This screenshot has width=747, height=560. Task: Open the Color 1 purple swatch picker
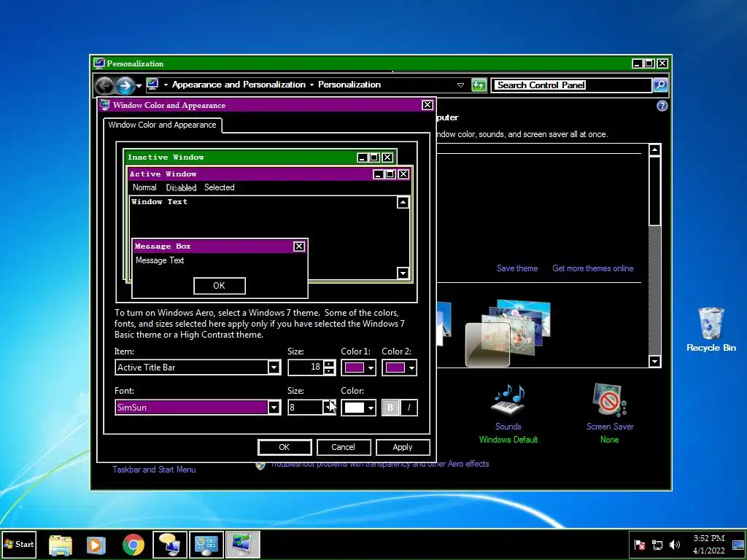358,367
